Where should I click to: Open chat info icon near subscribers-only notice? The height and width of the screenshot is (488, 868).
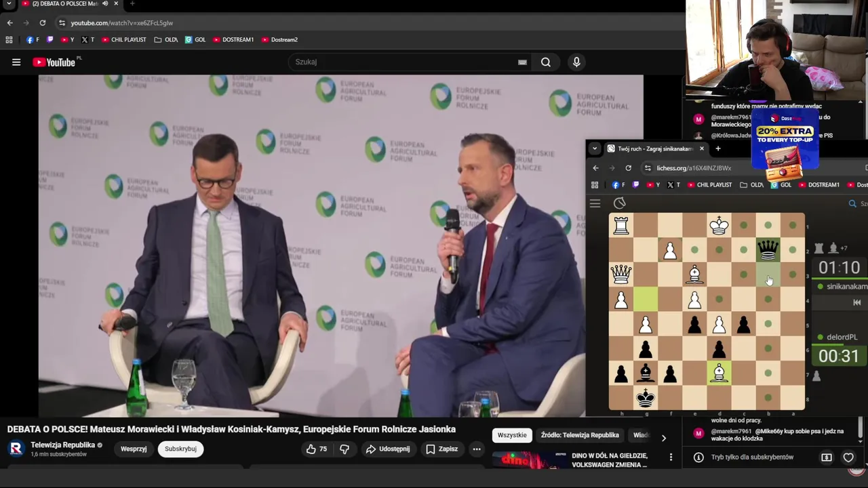tap(698, 457)
